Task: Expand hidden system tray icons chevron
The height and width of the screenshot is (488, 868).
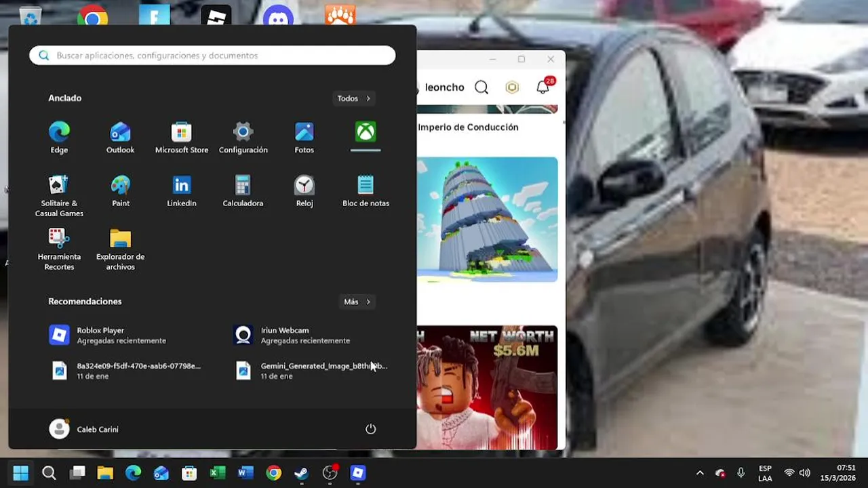Action: [x=700, y=473]
